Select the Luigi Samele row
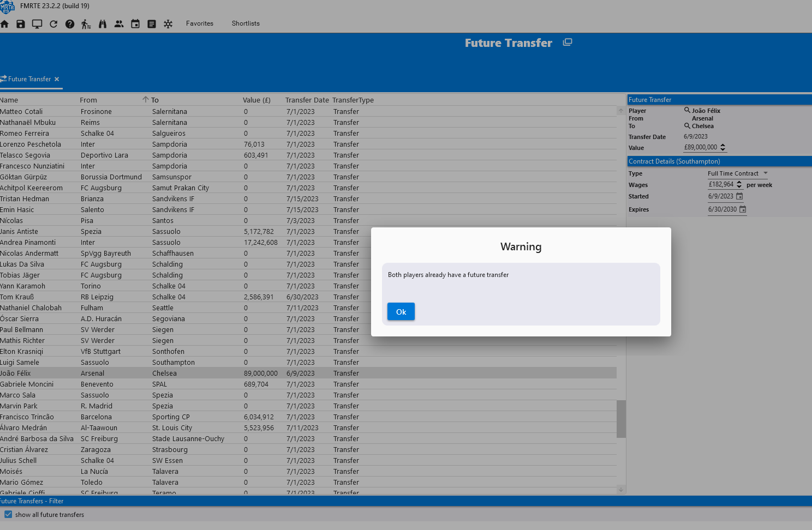The image size is (812, 530). 308,362
